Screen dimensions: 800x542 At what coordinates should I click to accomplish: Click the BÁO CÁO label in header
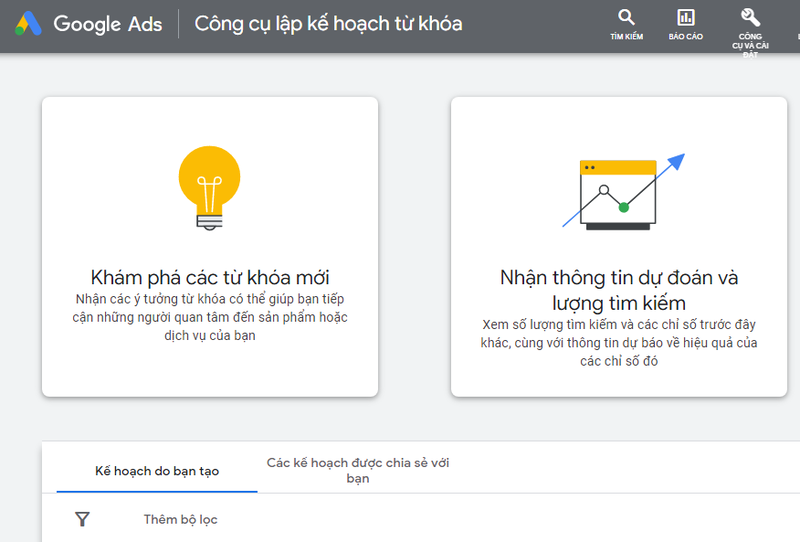coord(686,36)
